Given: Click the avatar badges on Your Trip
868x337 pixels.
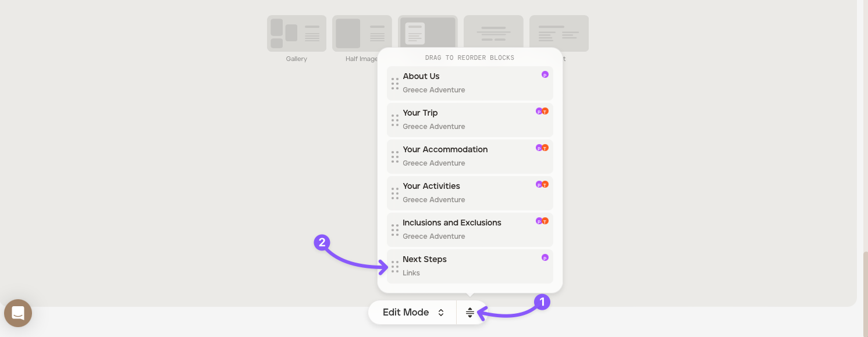Looking at the screenshot, I should tap(542, 111).
